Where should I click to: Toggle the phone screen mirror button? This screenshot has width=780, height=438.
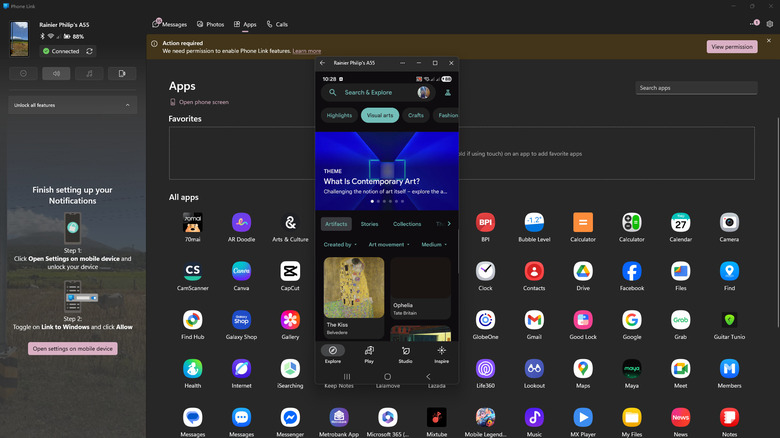pos(122,74)
